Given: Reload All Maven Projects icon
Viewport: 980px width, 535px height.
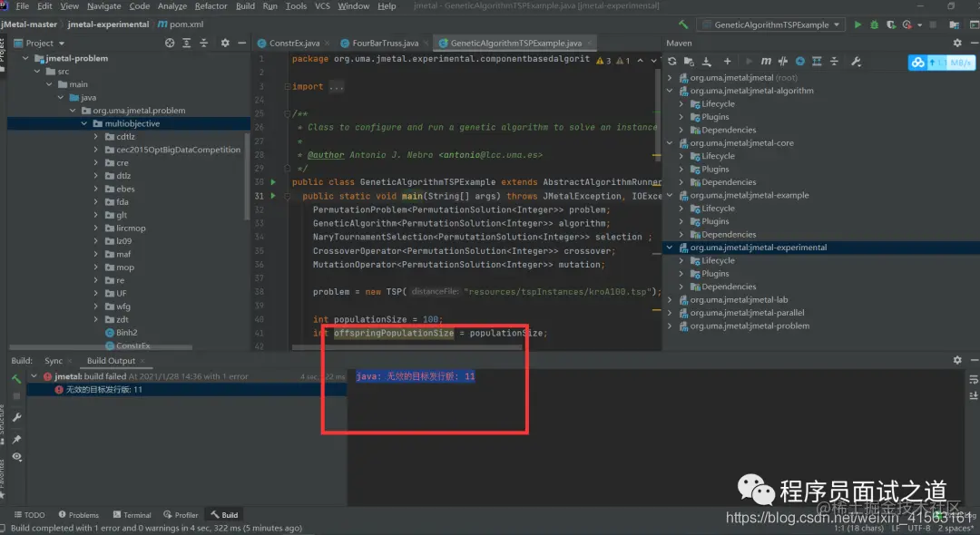Looking at the screenshot, I should (671, 61).
